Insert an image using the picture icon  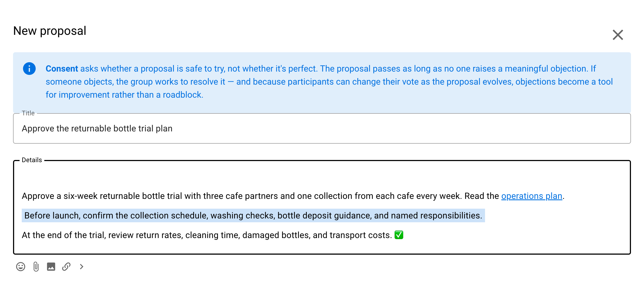click(x=51, y=267)
